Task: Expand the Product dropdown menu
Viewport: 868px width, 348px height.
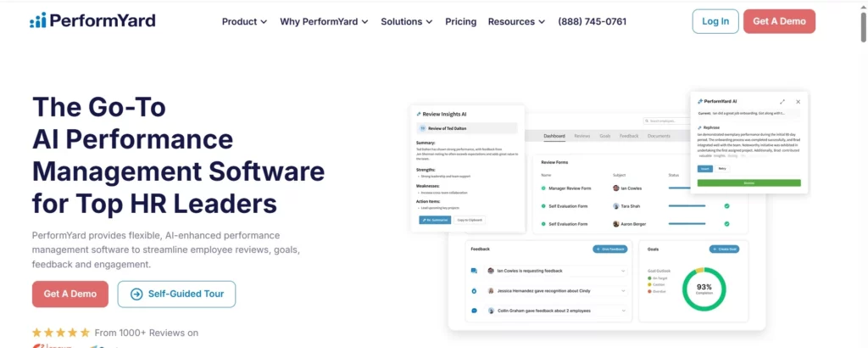Action: [244, 21]
